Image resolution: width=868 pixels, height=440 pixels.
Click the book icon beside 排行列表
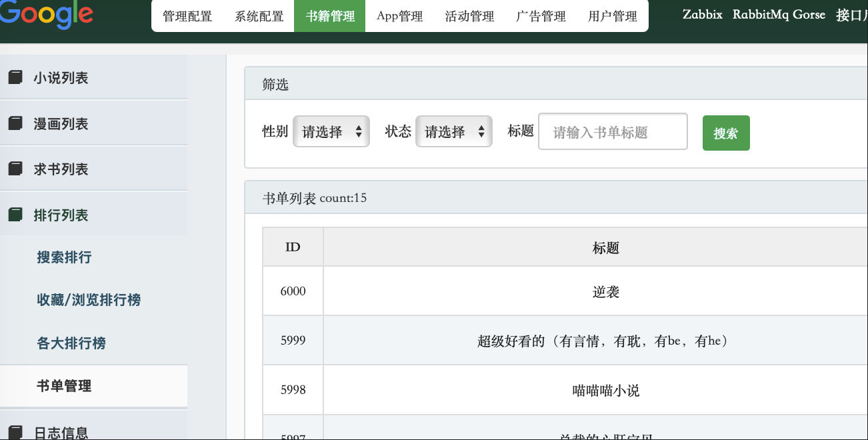coord(15,215)
